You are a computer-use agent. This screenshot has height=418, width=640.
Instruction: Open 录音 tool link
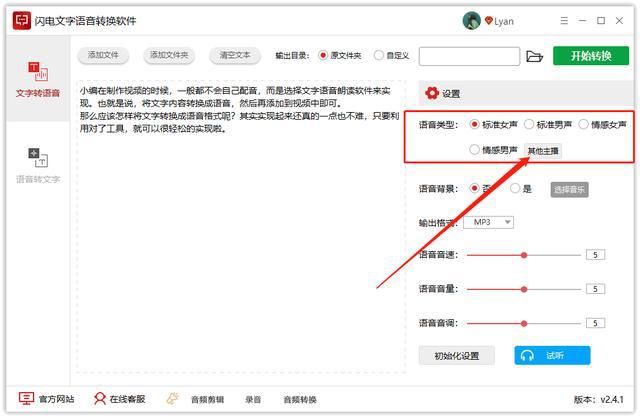click(x=253, y=400)
